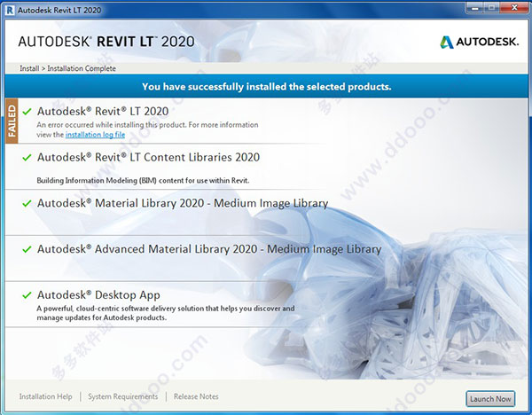View System Requirements link
532x415 pixels.
tap(123, 396)
